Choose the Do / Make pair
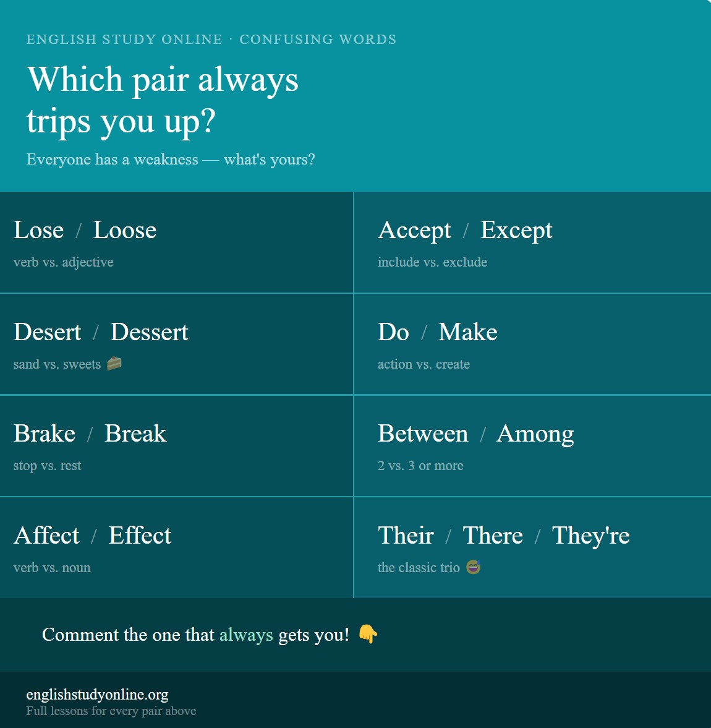This screenshot has width=711, height=728. click(532, 344)
